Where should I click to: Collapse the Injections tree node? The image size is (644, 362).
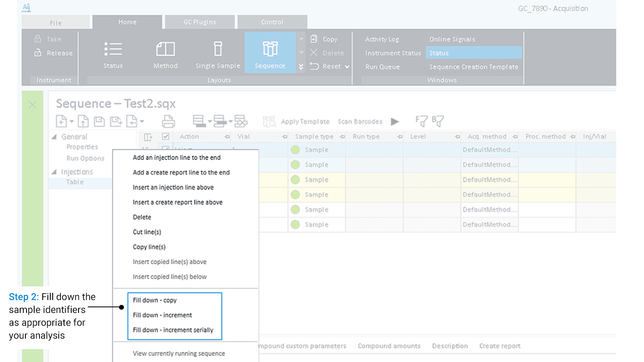pos(54,172)
